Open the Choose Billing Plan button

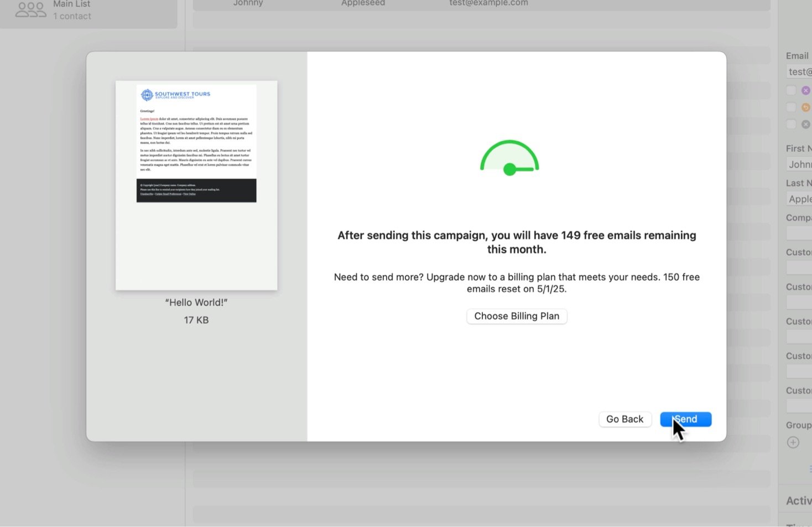click(517, 316)
